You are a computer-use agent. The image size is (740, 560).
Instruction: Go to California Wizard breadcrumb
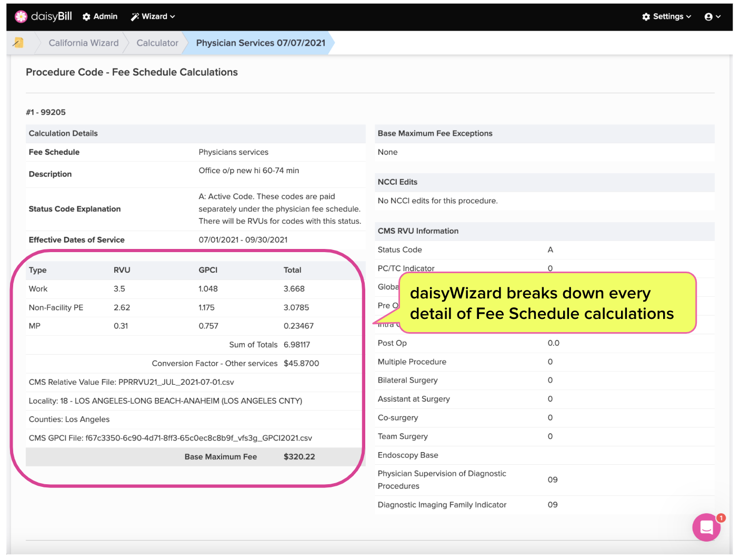coord(84,43)
